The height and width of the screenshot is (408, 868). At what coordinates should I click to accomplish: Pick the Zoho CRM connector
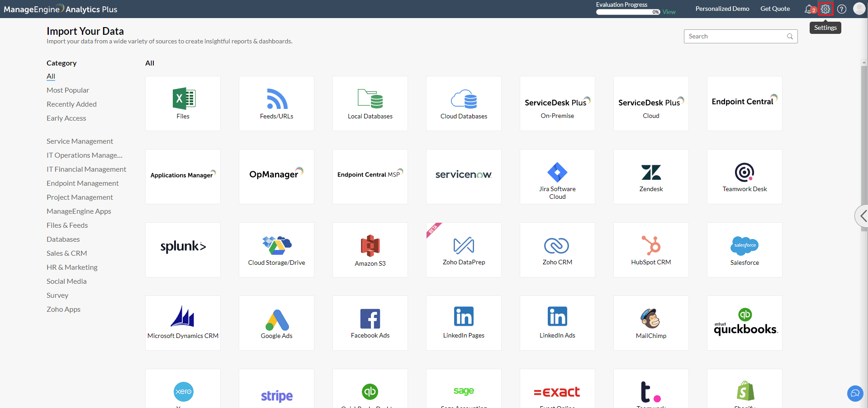(557, 250)
